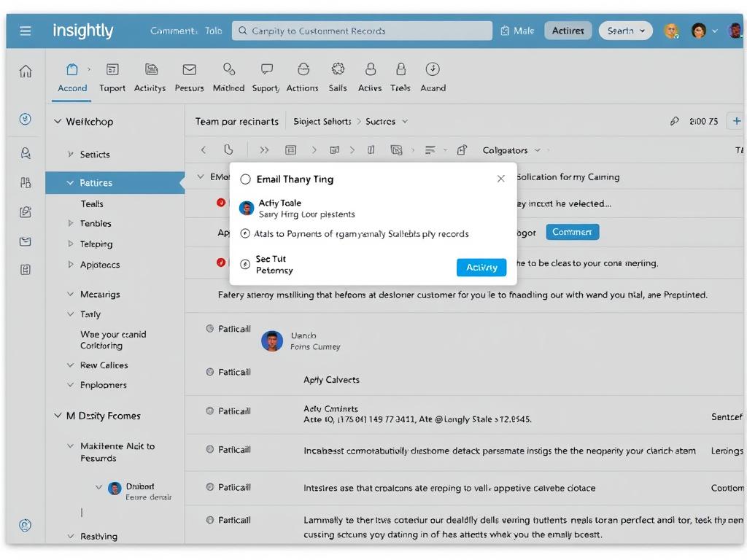Click the Actions icon in the ribbon
747x560 pixels.
click(x=303, y=69)
